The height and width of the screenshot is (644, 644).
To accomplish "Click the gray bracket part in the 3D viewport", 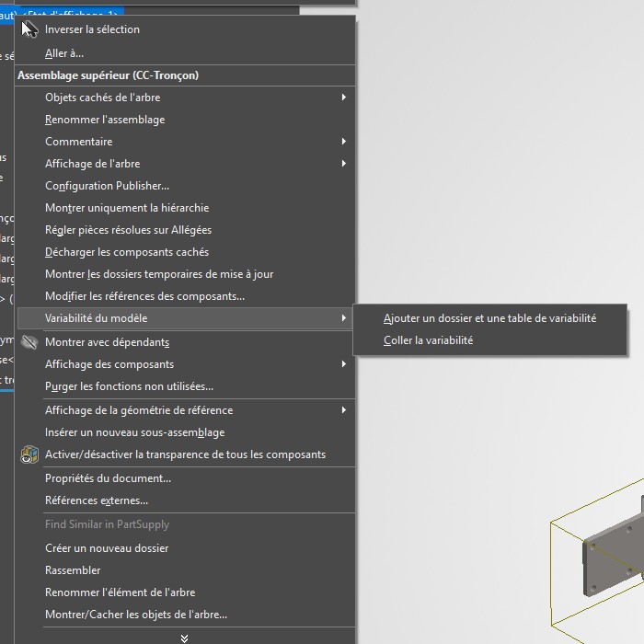I will coord(612,555).
